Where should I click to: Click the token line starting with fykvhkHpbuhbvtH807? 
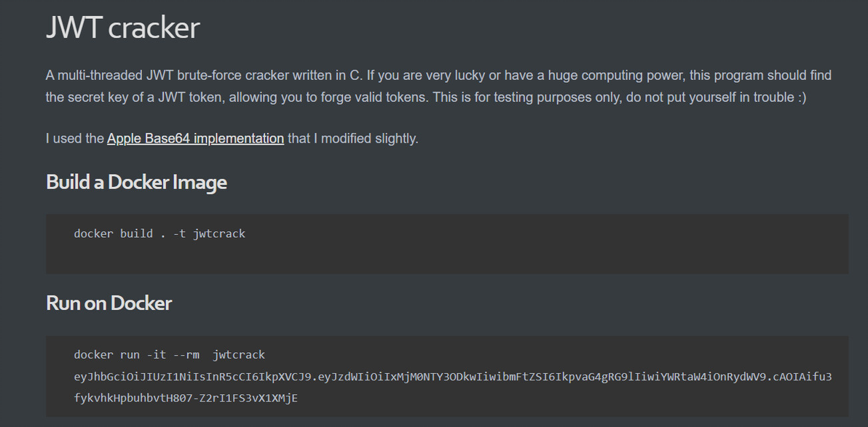tap(186, 398)
